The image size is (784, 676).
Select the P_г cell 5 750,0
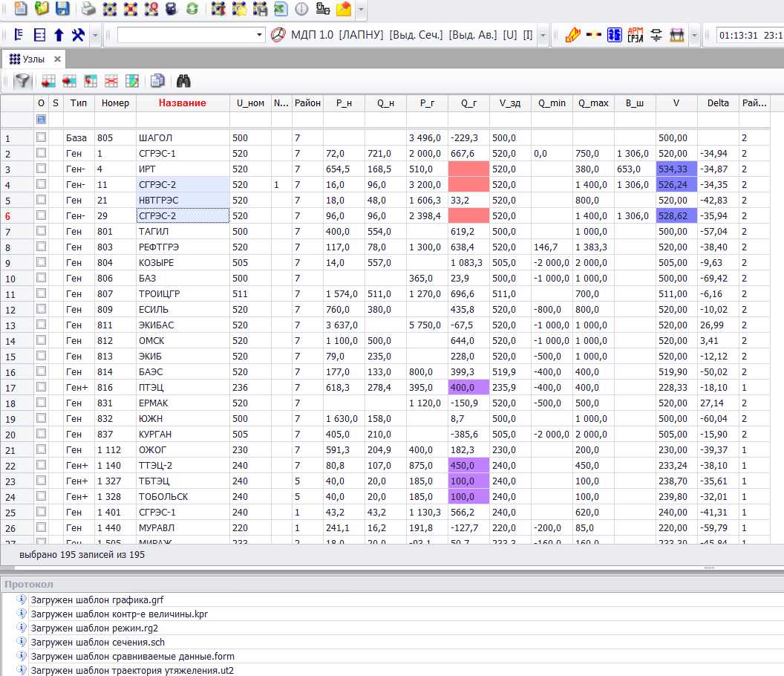[427, 325]
